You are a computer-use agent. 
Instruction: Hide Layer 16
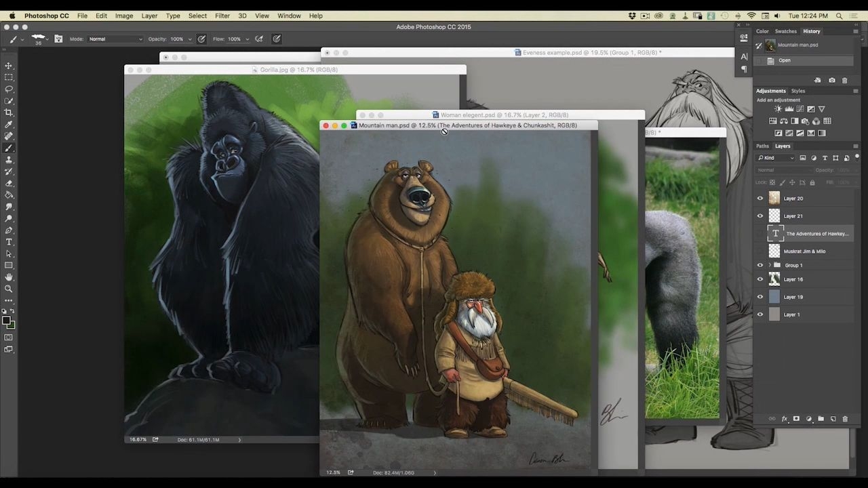click(760, 279)
